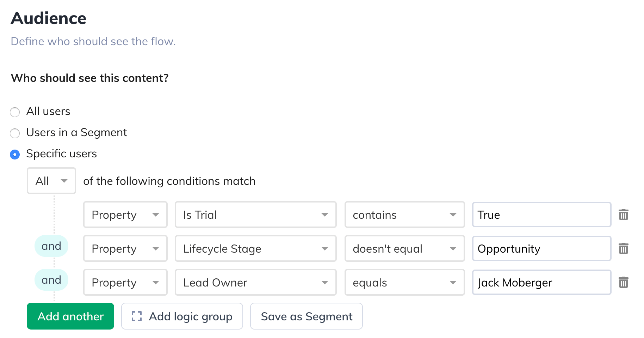Choose Users in a Segment option
The image size is (644, 338).
15,133
